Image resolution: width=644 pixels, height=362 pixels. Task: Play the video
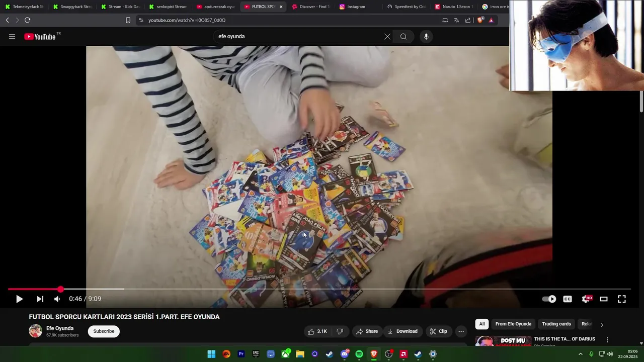coord(19,299)
